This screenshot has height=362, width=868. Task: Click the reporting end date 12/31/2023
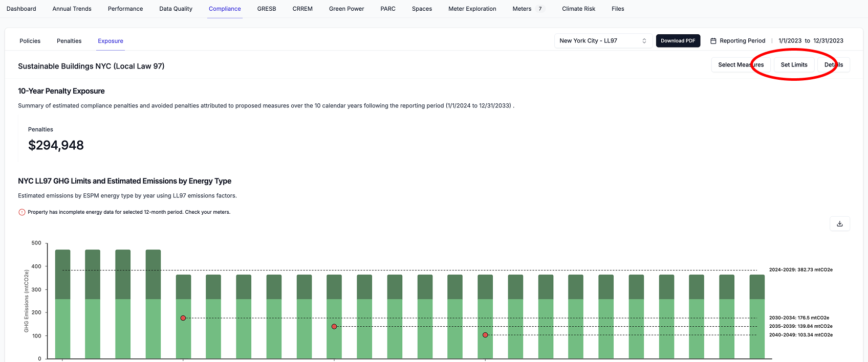click(x=828, y=41)
